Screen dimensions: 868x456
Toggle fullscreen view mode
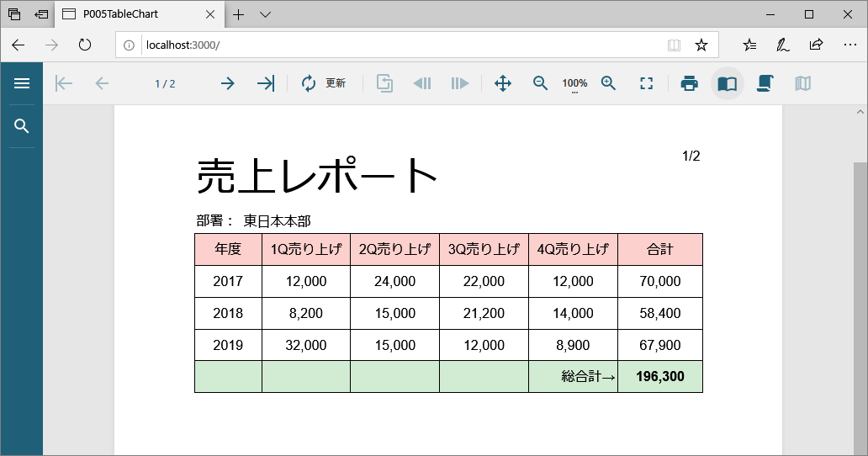pos(646,83)
